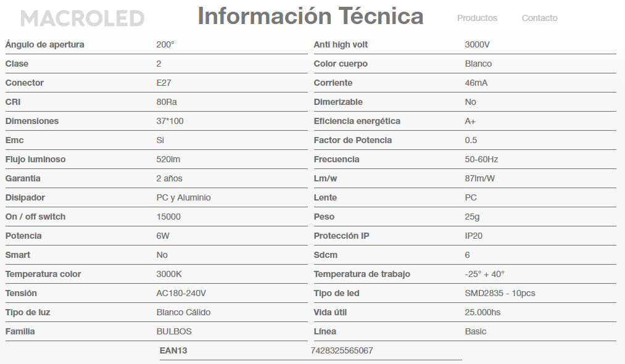Select the Potencia value 6W
Viewport: 625px width, 364px height.
coord(163,236)
